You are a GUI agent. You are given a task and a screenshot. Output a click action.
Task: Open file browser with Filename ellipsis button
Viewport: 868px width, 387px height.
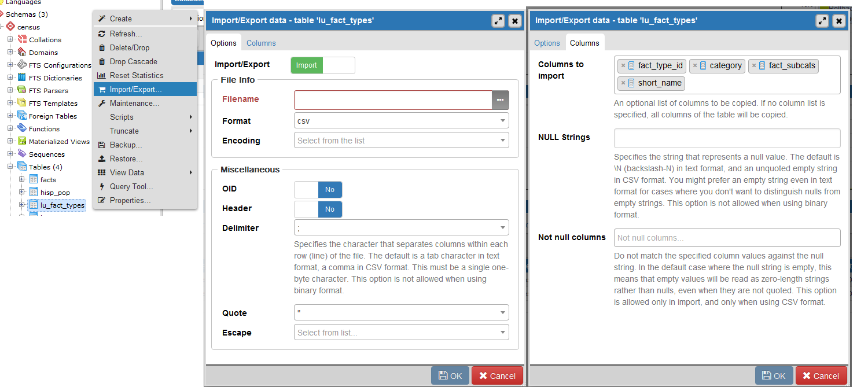click(x=501, y=100)
